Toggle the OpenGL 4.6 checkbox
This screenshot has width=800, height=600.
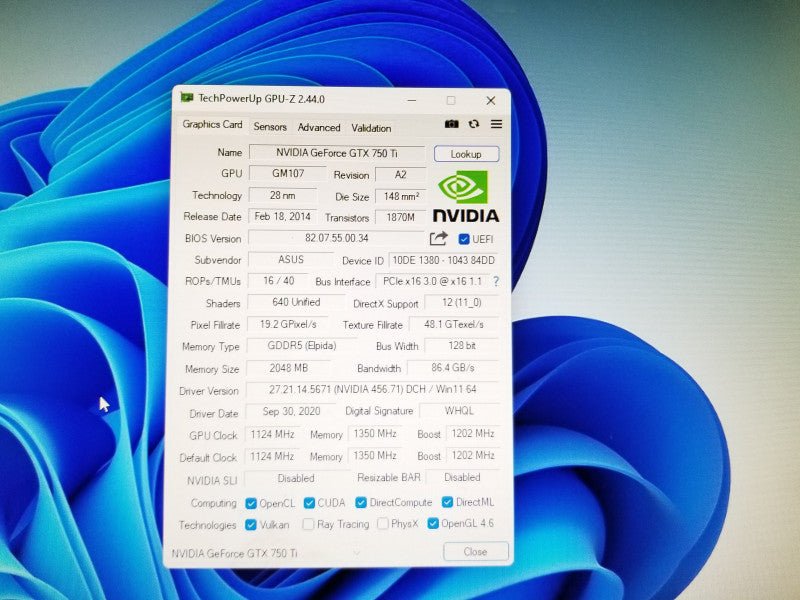(433, 523)
